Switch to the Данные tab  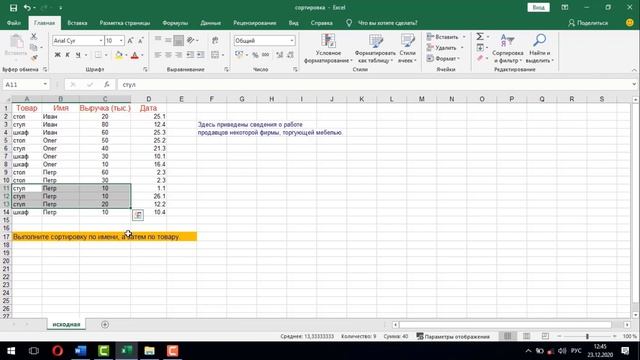click(x=211, y=23)
